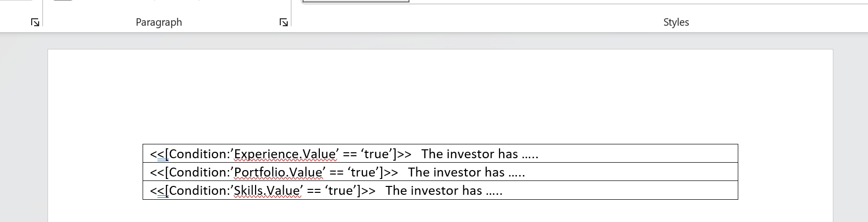Place cursor in the word Skills.Value
Screen dimensions: 868x222
click(x=266, y=191)
